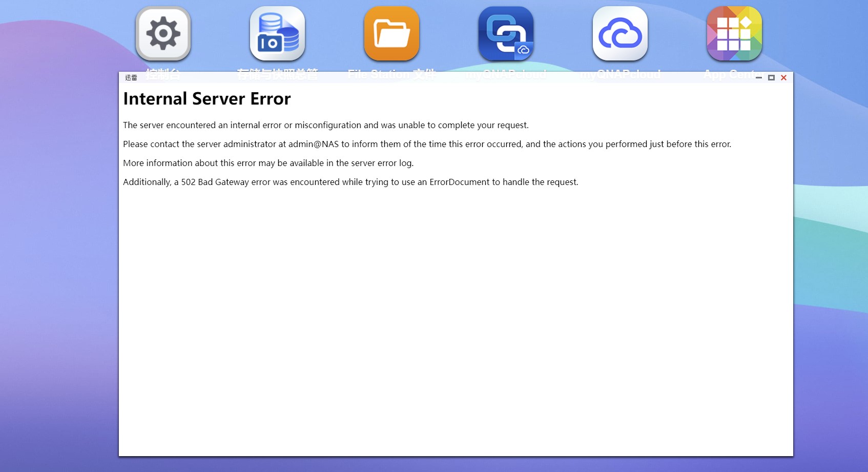
Task: Open the File Station orange folder icon
Action: [391, 34]
